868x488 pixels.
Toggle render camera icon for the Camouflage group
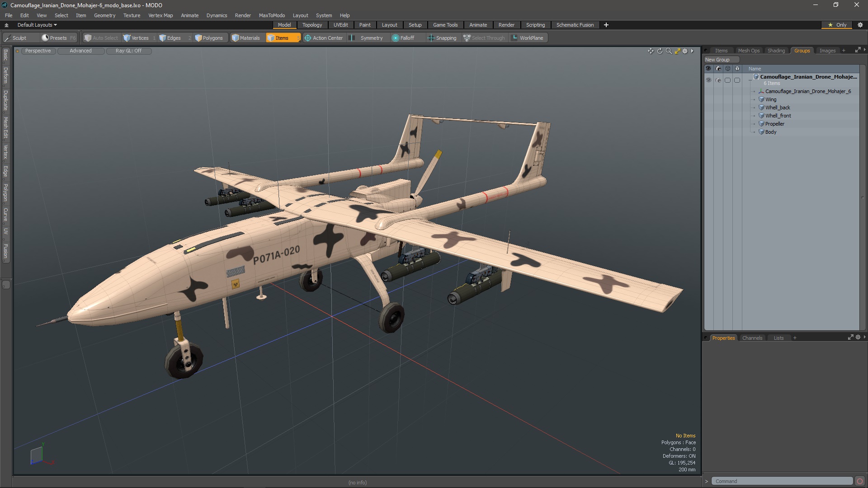[x=718, y=80]
